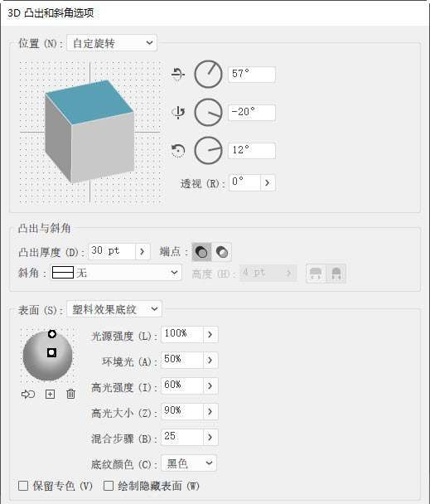Select the hollow cap end-point icon
This screenshot has width=430, height=504.
(x=222, y=252)
